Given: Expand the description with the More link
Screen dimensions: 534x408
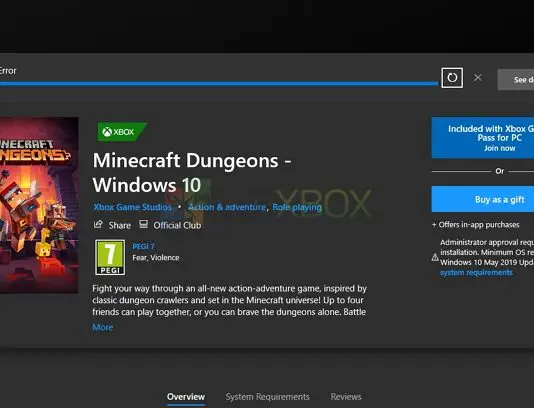Looking at the screenshot, I should point(103,327).
